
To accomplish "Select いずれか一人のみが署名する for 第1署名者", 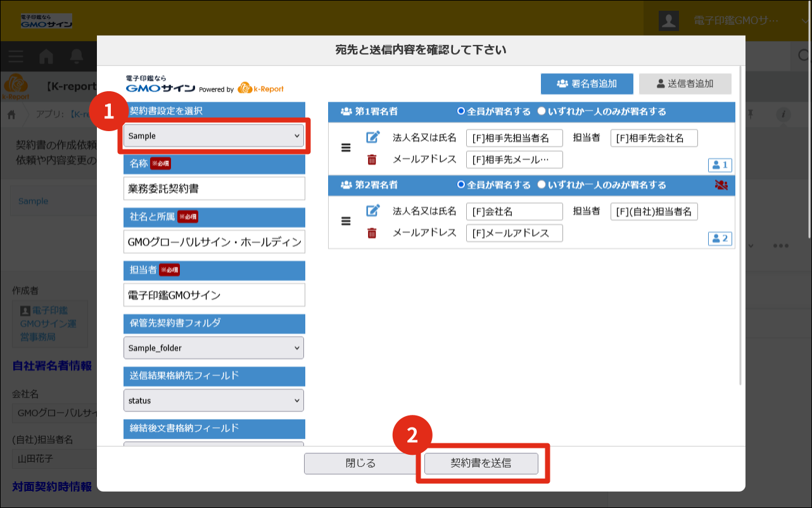I will tap(542, 111).
